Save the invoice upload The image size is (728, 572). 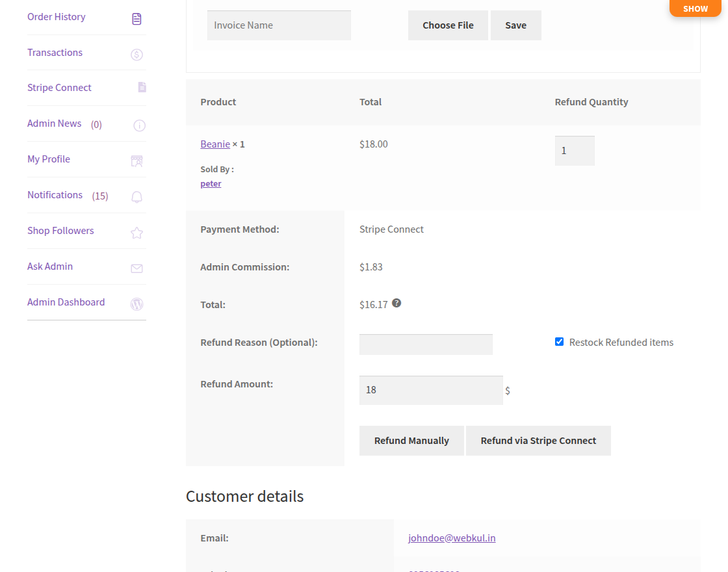pos(515,25)
